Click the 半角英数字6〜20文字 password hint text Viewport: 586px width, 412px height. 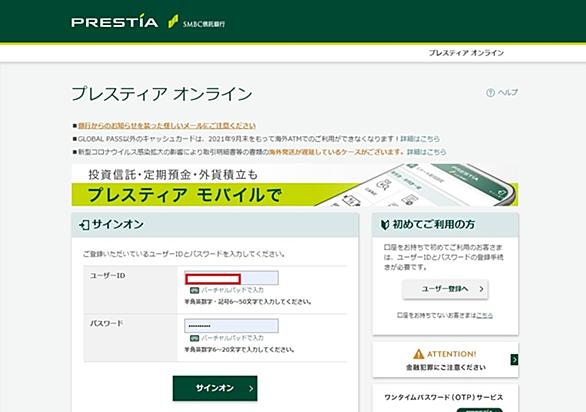pos(239,350)
